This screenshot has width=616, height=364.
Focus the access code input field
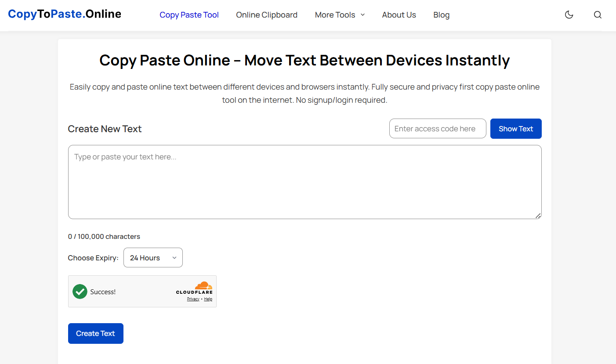coord(438,129)
